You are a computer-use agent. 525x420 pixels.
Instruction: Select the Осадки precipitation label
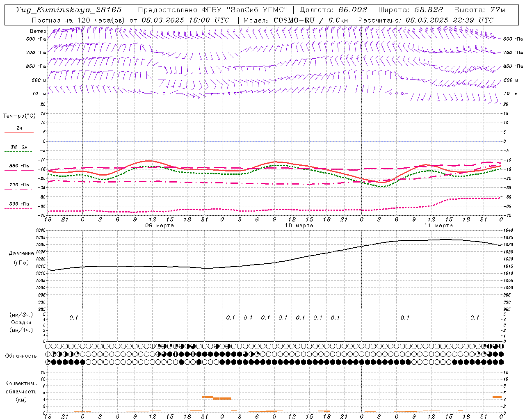pos(21,322)
